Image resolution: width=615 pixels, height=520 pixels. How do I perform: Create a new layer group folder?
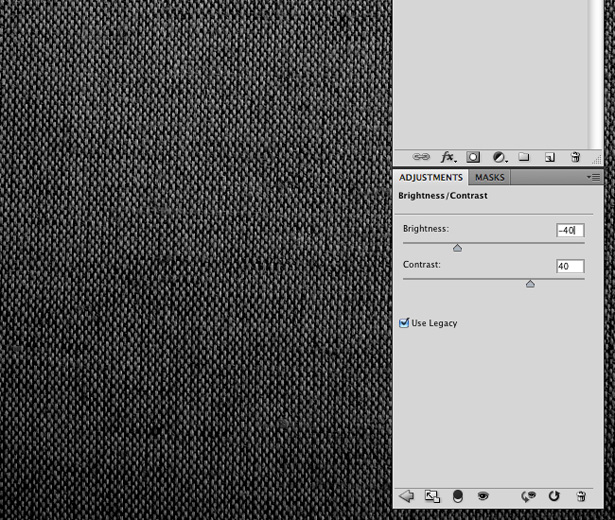click(x=524, y=157)
